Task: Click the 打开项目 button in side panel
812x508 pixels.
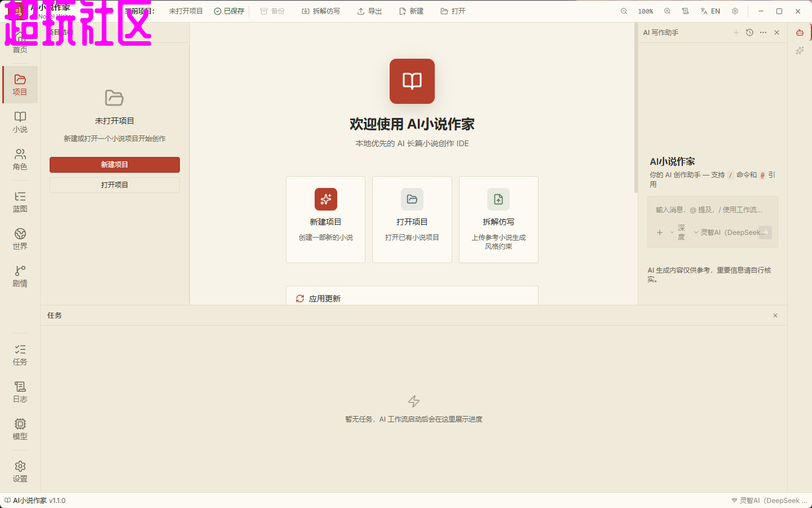Action: point(114,185)
